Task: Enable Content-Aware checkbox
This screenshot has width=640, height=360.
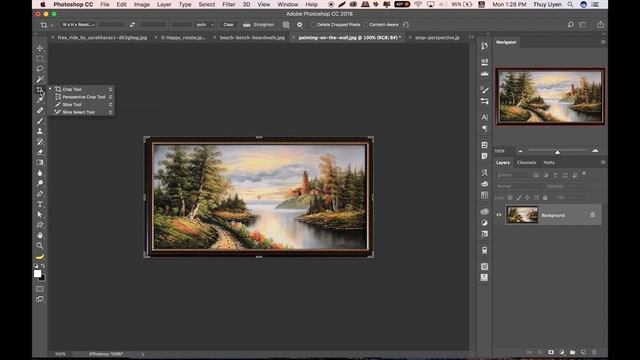Action: tap(366, 24)
